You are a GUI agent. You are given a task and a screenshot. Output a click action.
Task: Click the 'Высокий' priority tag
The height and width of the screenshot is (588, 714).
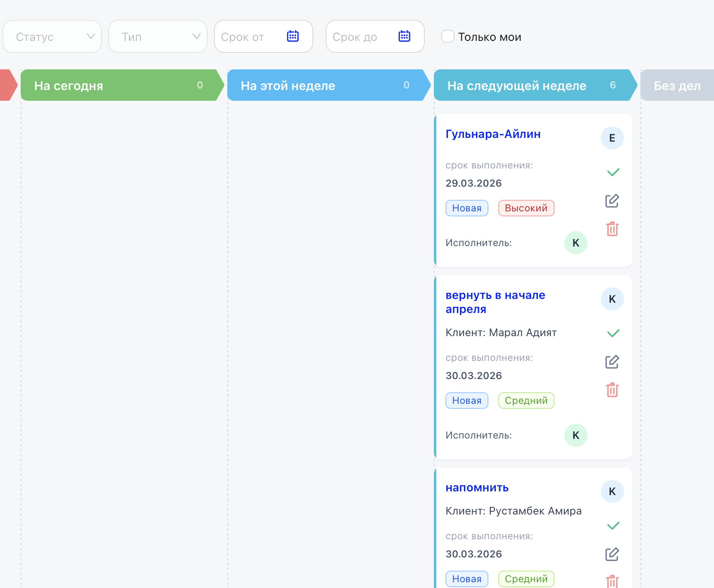tap(526, 208)
